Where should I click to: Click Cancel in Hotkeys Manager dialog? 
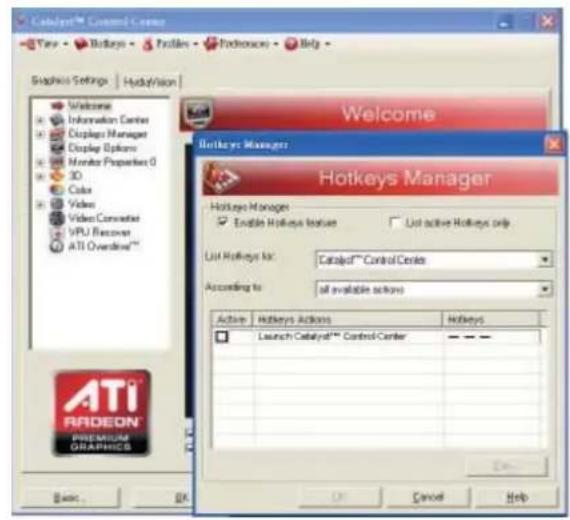point(428,497)
